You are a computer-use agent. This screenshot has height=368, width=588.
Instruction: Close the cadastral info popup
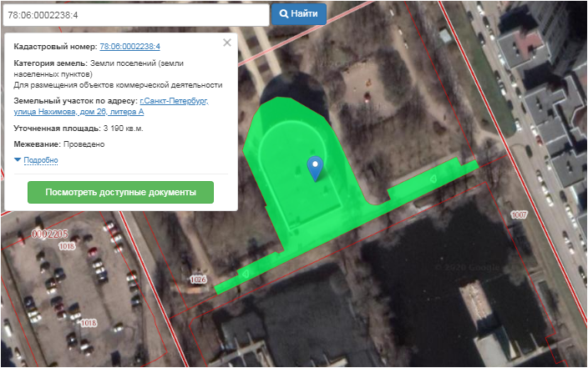pos(227,43)
